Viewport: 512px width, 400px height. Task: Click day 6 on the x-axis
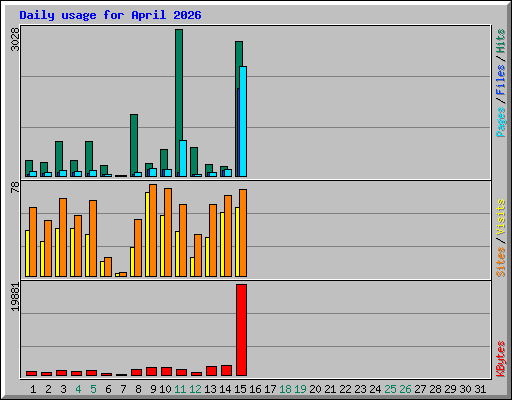coord(108,389)
